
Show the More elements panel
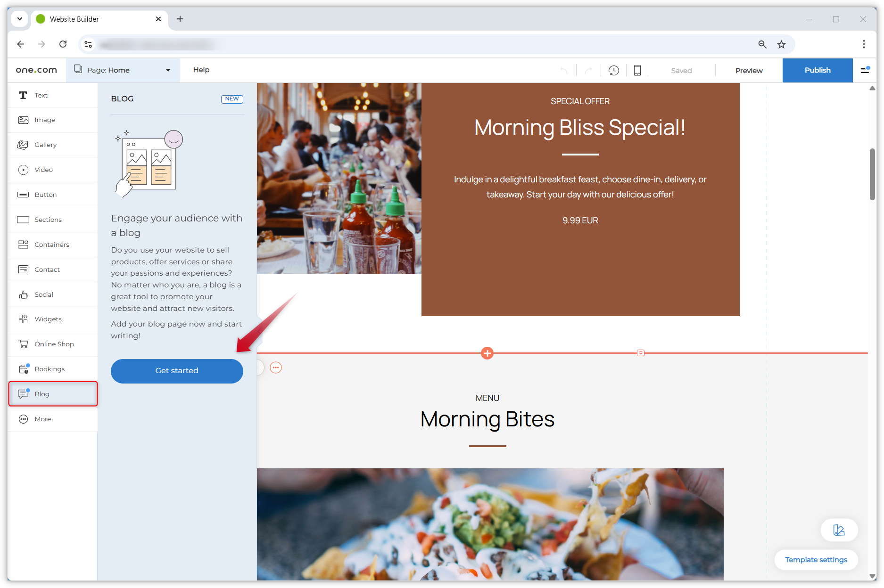pyautogui.click(x=42, y=419)
